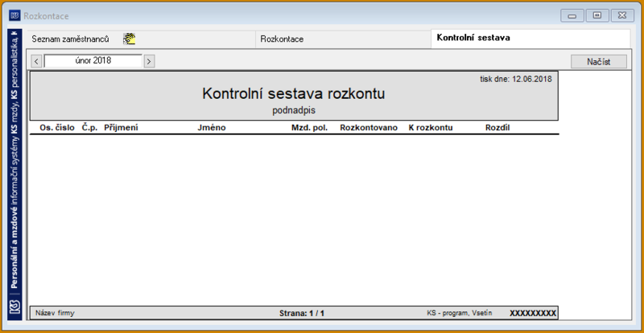Go to next month with right arrow

tap(149, 61)
